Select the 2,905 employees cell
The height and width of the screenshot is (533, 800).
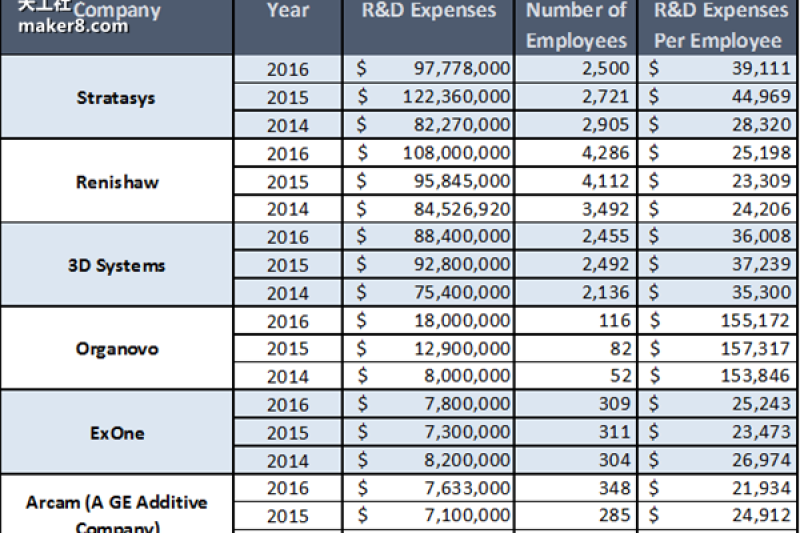click(x=576, y=124)
